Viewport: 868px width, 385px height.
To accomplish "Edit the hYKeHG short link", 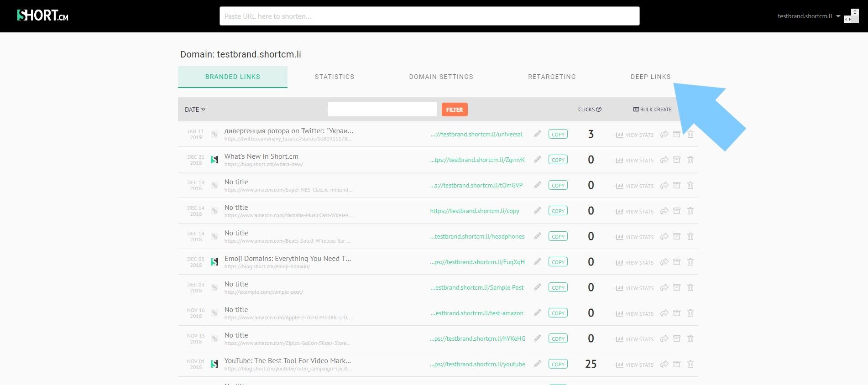I will [x=538, y=338].
